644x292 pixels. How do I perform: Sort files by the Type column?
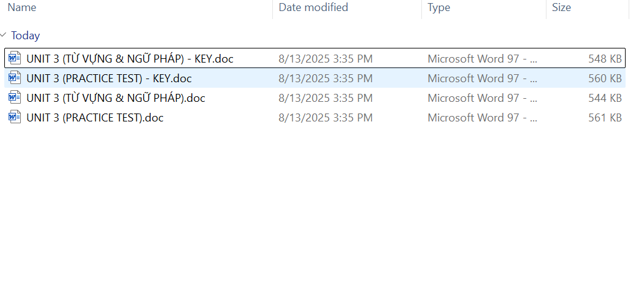(439, 8)
